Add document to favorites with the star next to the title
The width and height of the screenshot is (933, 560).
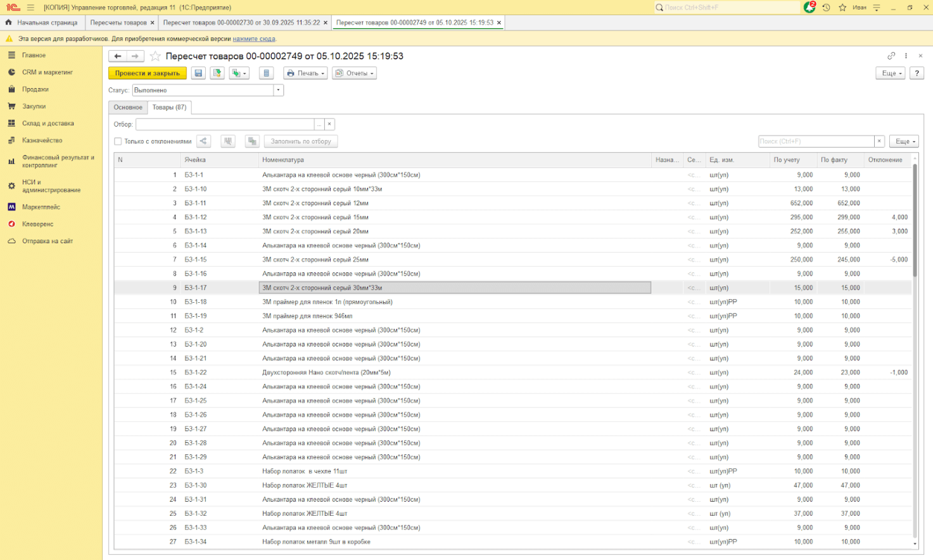click(155, 56)
